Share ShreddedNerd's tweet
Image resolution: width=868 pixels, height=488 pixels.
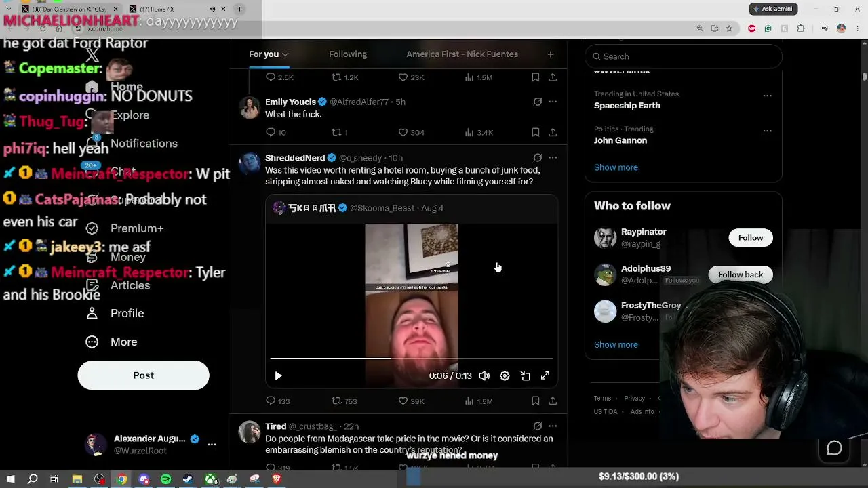click(553, 401)
